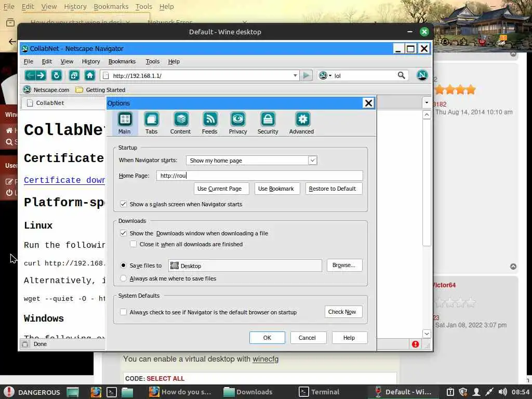
Task: Click the Netscape Back arrow button
Action: coord(30,75)
